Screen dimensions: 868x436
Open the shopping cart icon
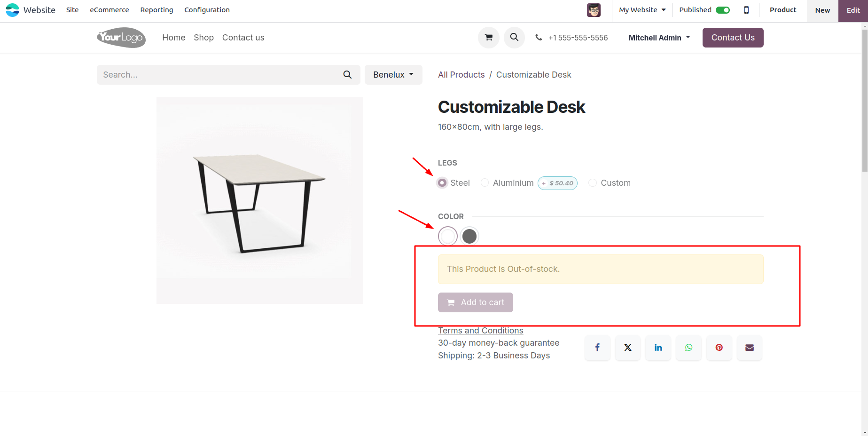(489, 38)
